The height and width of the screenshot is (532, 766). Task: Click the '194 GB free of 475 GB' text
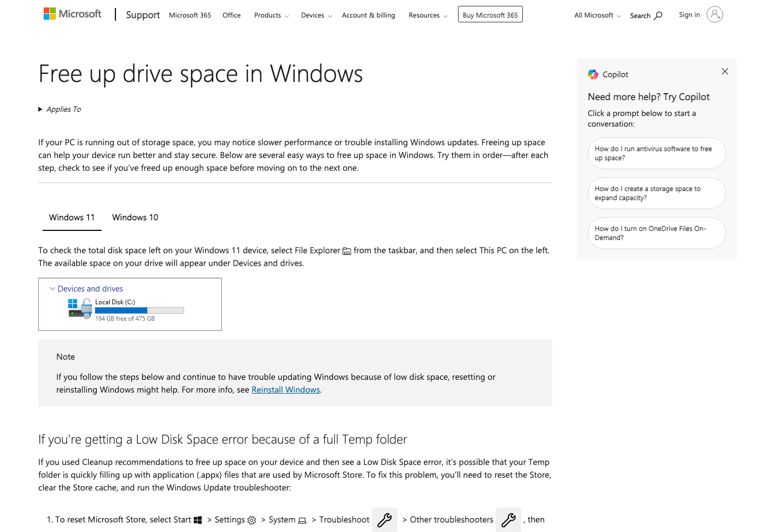125,319
